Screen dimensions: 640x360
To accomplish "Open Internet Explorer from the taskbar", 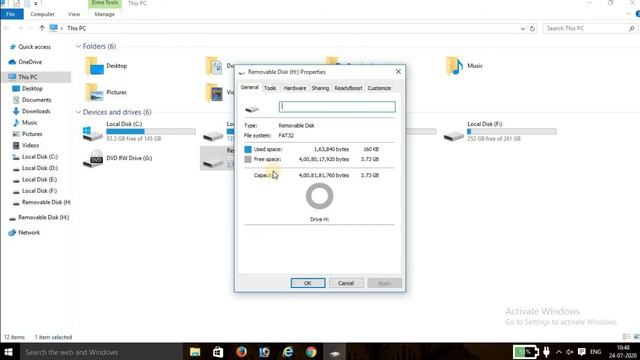I will pos(288,352).
